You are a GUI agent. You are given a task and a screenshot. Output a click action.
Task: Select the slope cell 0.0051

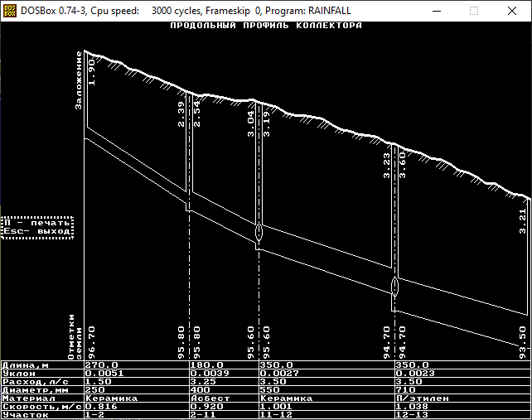pyautogui.click(x=104, y=374)
